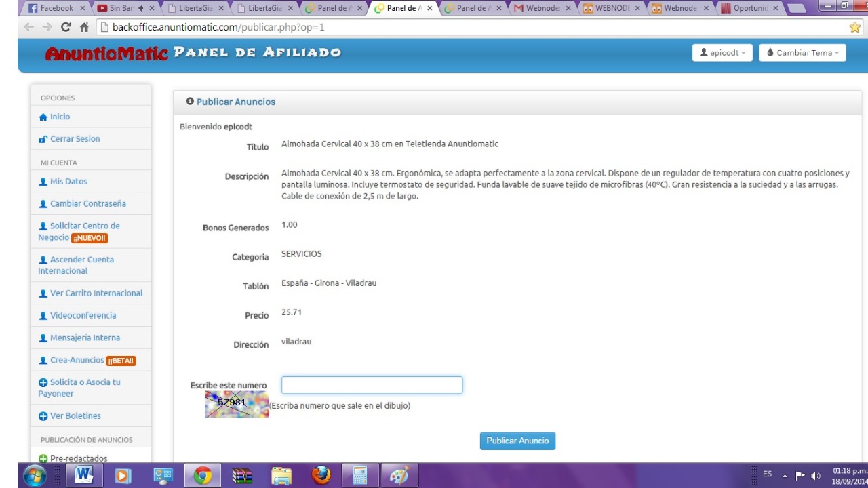Click the ES language indicator

[768, 474]
